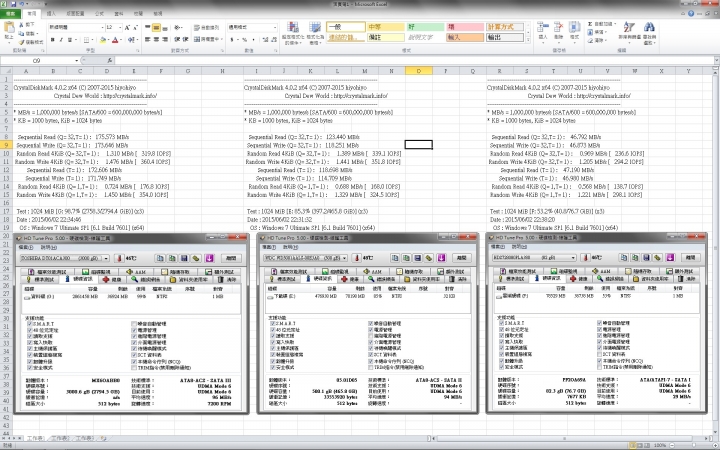Toggle 電源管理 checkbox in TOSHIBA HD Tune window
Viewport: 720px width, 450px height.
pos(134,330)
